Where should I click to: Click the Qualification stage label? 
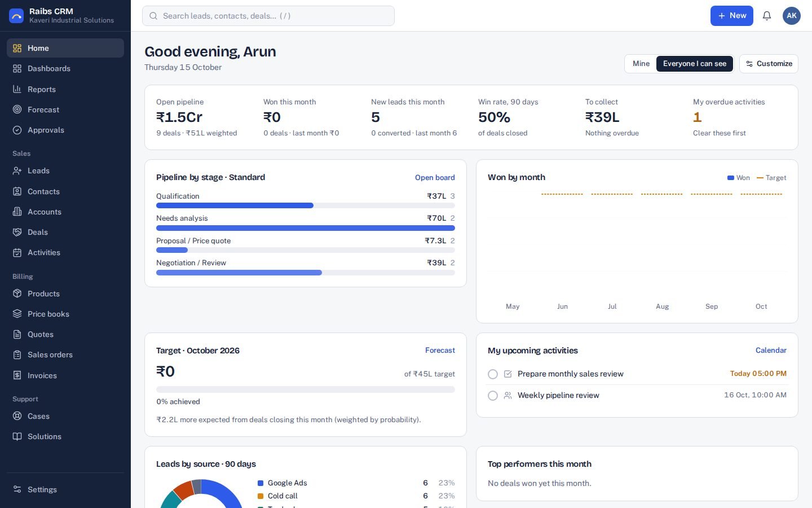pos(178,196)
